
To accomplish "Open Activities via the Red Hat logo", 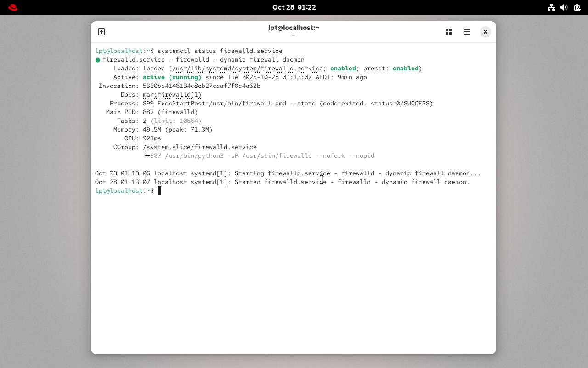I will (x=13, y=7).
